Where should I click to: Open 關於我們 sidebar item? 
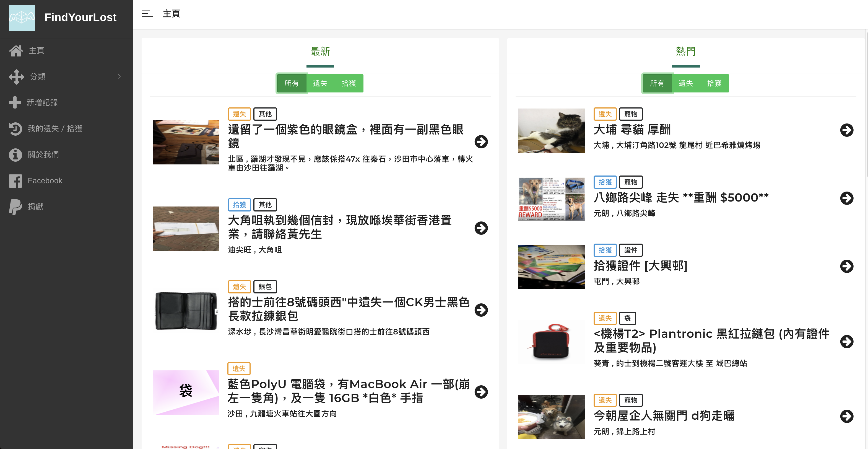pos(66,155)
